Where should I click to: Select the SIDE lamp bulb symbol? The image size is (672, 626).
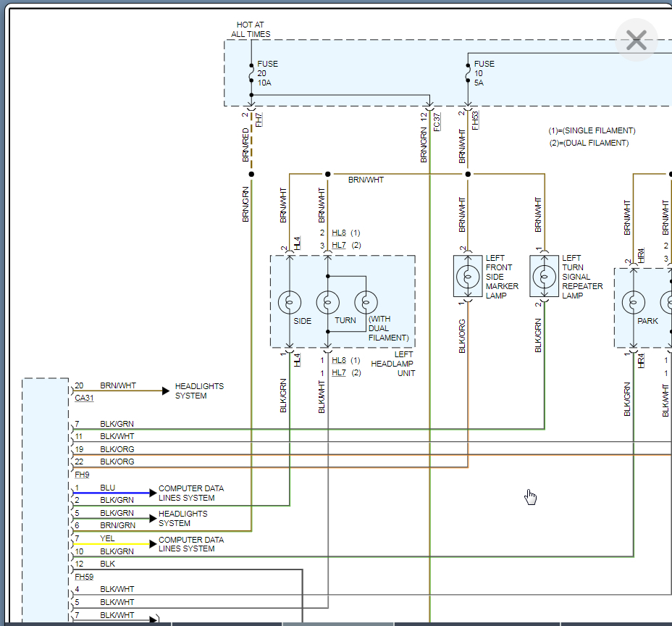pyautogui.click(x=290, y=301)
